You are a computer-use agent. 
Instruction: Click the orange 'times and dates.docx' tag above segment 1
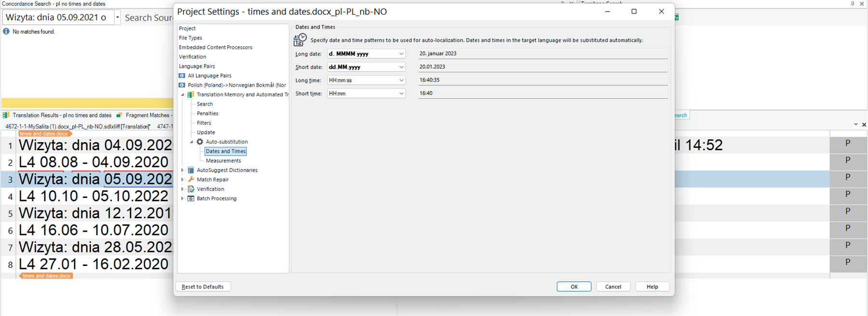pyautogui.click(x=44, y=133)
